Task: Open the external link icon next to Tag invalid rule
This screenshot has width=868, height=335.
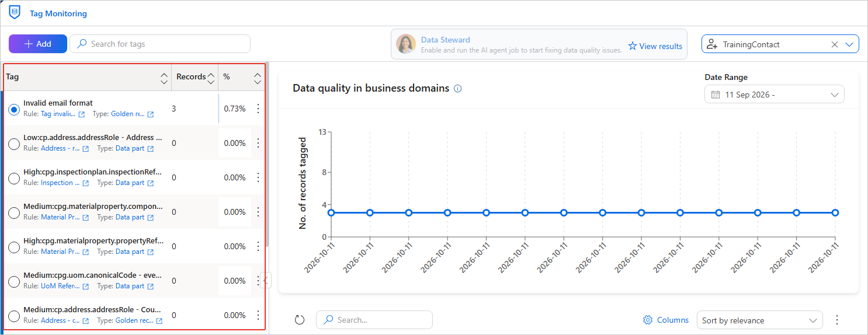Action: pyautogui.click(x=82, y=114)
